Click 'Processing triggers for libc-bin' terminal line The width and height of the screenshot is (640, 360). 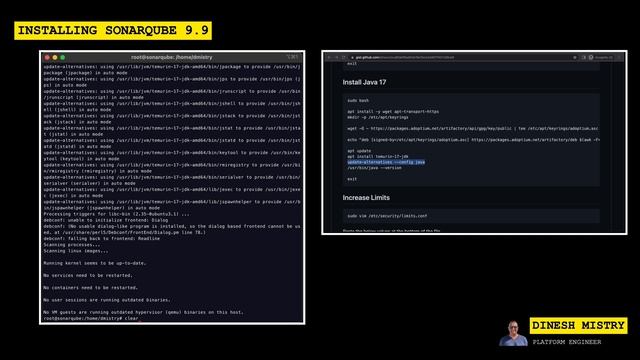(x=116, y=214)
